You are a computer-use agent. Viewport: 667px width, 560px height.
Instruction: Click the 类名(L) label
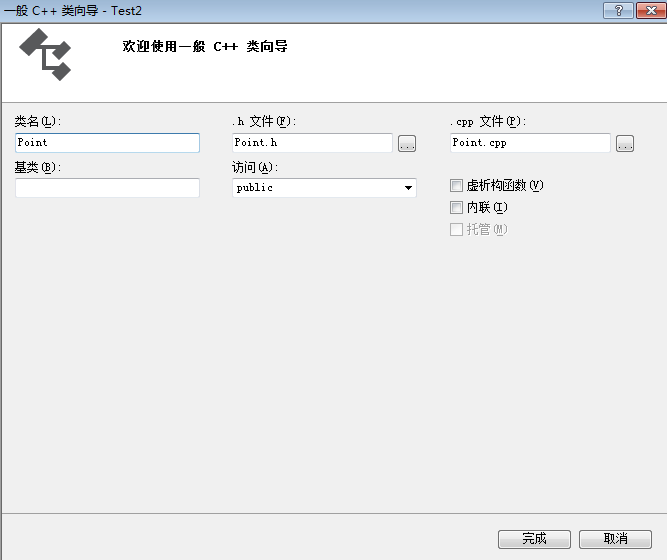click(38, 121)
